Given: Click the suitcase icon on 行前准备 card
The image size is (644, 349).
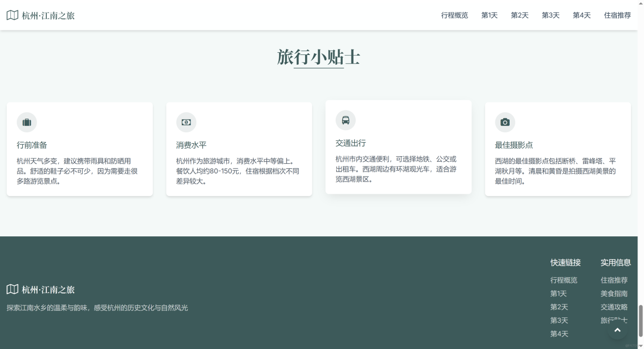Looking at the screenshot, I should pyautogui.click(x=27, y=123).
